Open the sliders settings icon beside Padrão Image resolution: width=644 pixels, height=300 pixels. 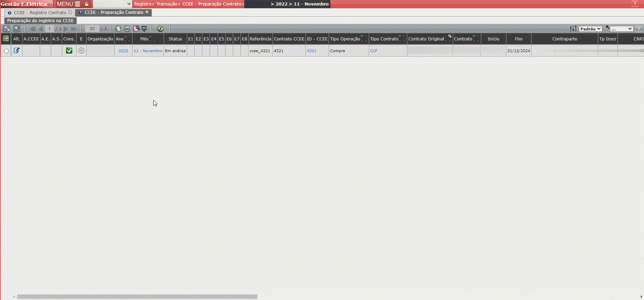coord(573,29)
